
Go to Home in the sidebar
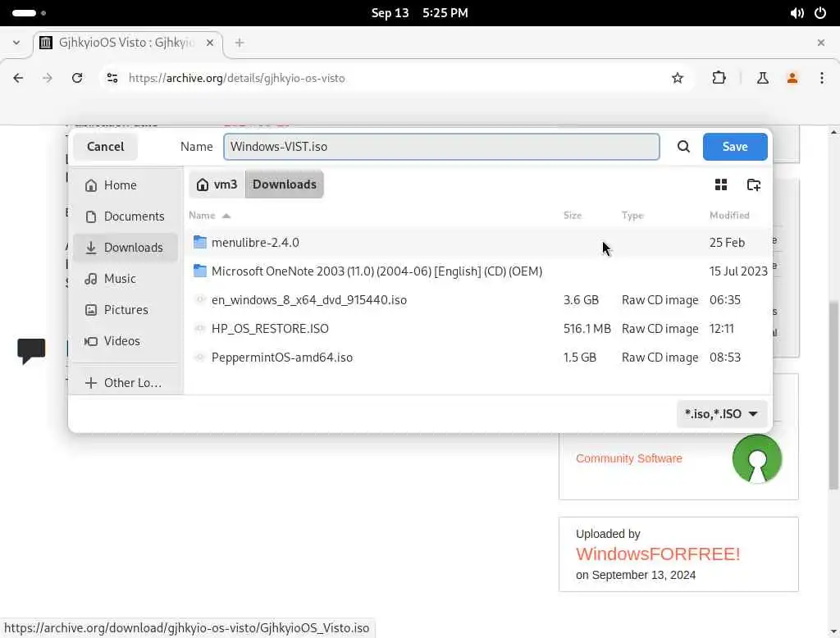[x=126, y=185]
